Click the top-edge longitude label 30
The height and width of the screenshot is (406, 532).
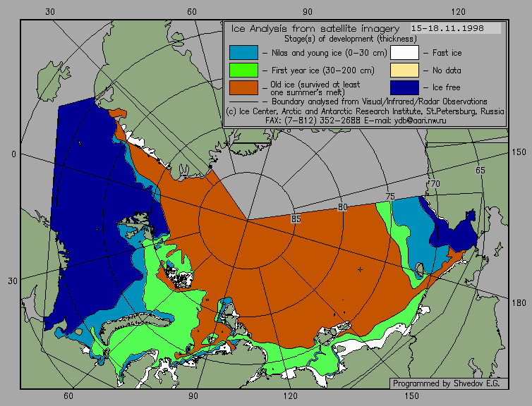pyautogui.click(x=50, y=12)
